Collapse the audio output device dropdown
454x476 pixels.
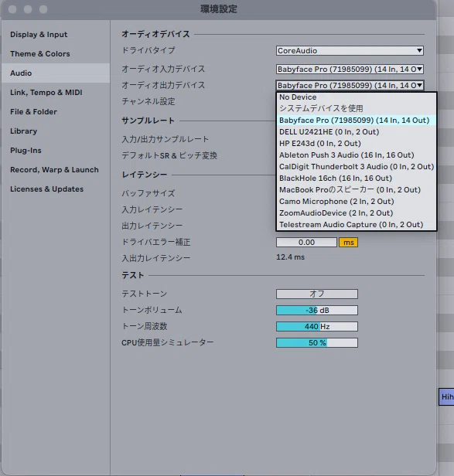[x=350, y=85]
